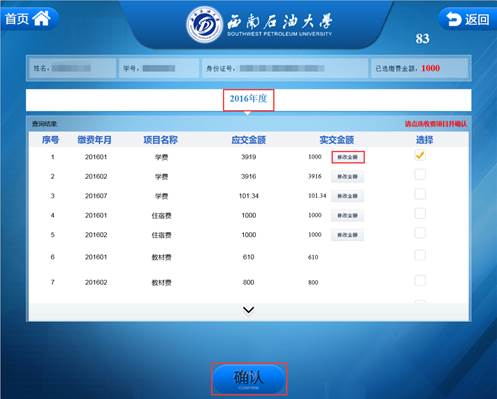Click modify amount for row 4 住宿费
Screen dimensions: 497x399
[347, 216]
